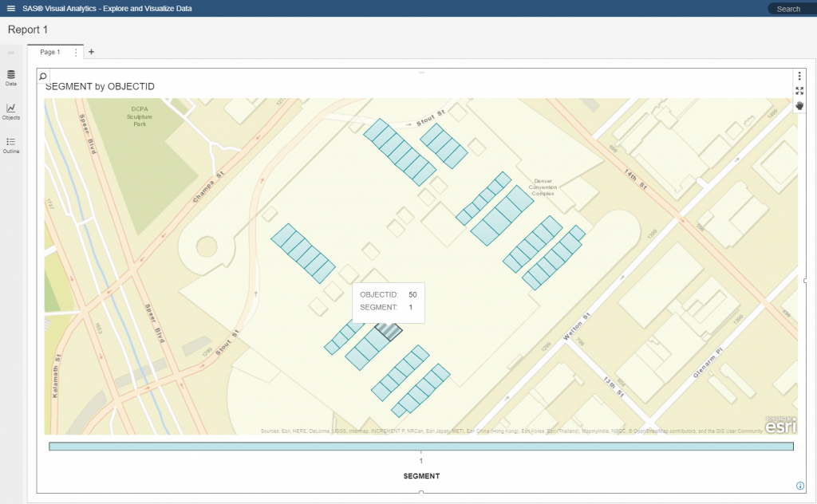The width and height of the screenshot is (817, 504).
Task: Open the Page 1 tab options menu
Action: [74, 51]
